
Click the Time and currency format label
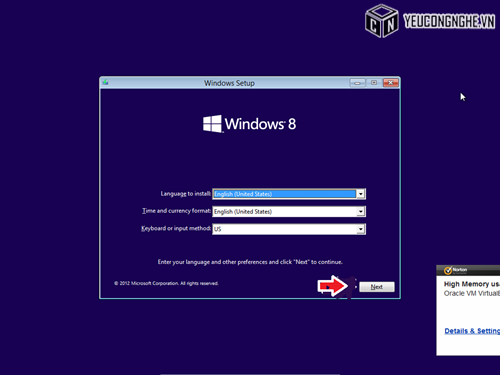pyautogui.click(x=176, y=211)
